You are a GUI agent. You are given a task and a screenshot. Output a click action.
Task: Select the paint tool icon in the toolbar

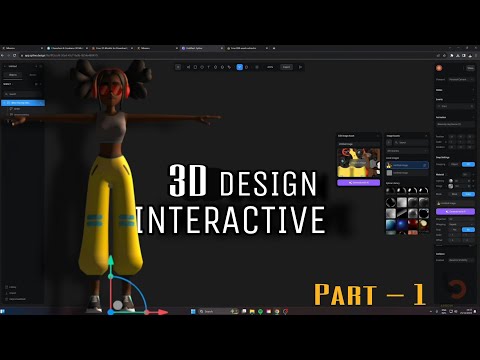[x=229, y=67]
